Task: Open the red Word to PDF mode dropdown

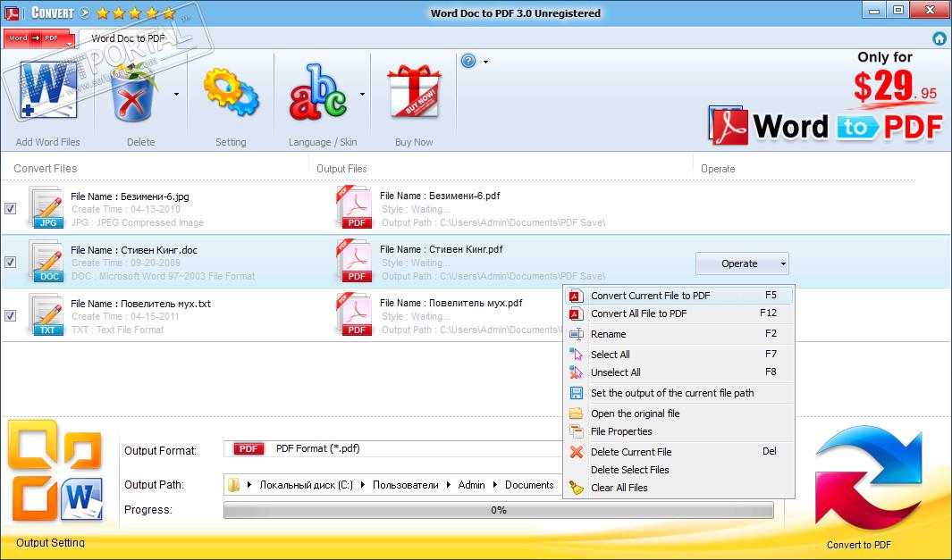Action: point(38,38)
